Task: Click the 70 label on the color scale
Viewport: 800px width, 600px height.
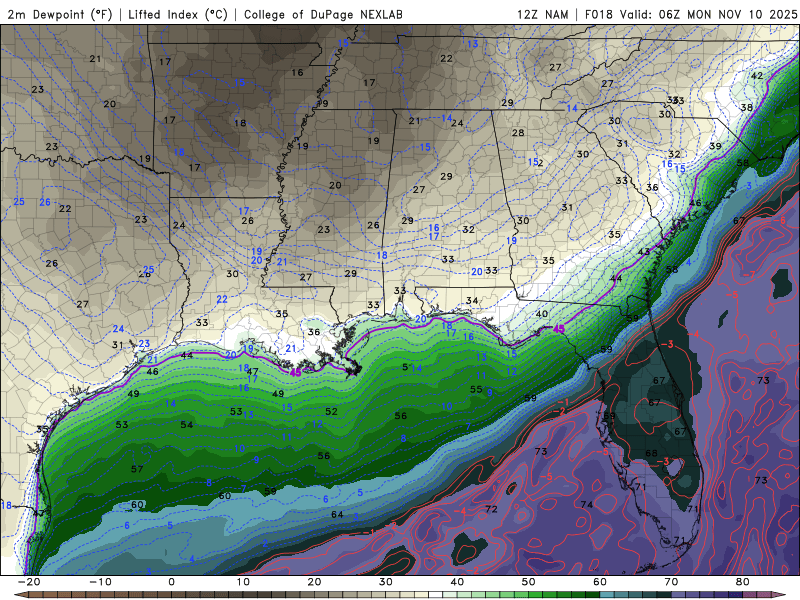Action: tap(671, 582)
